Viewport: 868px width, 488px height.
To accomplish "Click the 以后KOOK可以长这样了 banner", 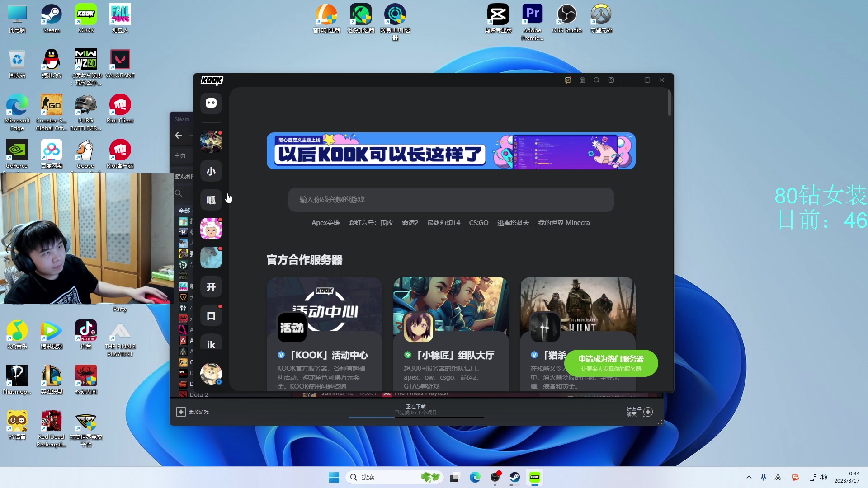I will pyautogui.click(x=451, y=151).
